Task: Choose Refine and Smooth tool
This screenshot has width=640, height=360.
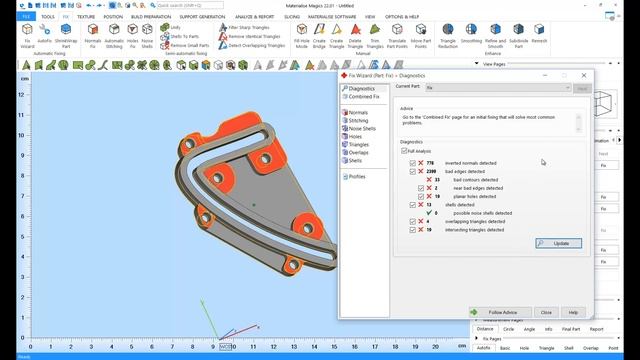Action: click(495, 36)
